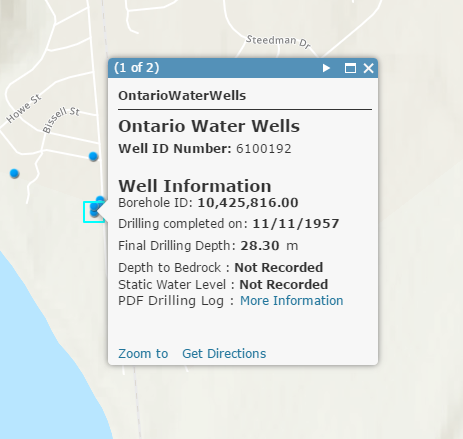Click Get Directions in the popup
This screenshot has height=439, width=463.
[224, 353]
